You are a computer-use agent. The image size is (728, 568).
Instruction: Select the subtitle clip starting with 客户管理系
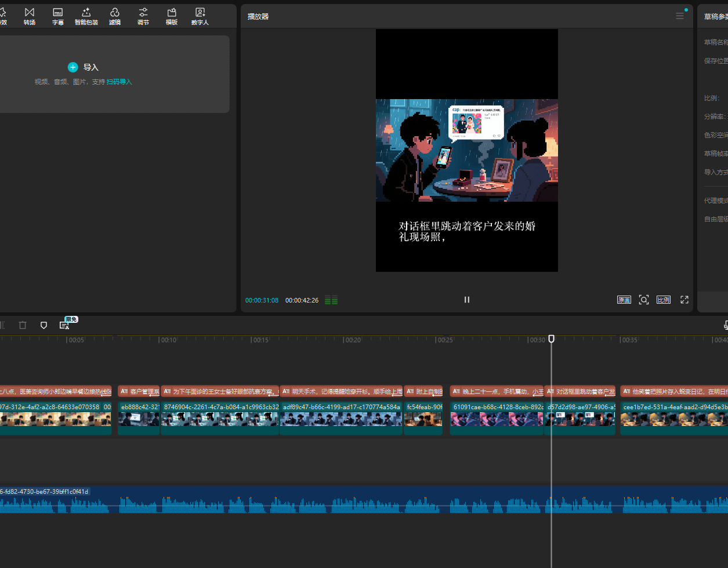139,391
